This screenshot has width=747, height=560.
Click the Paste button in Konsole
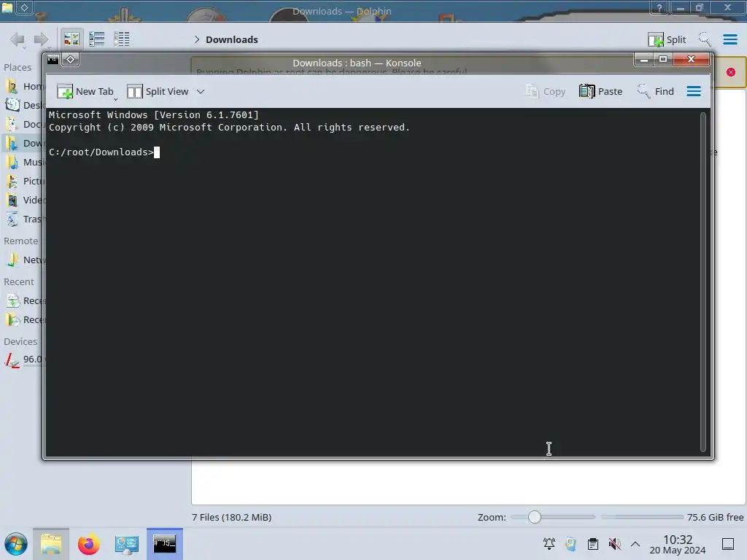click(x=600, y=91)
